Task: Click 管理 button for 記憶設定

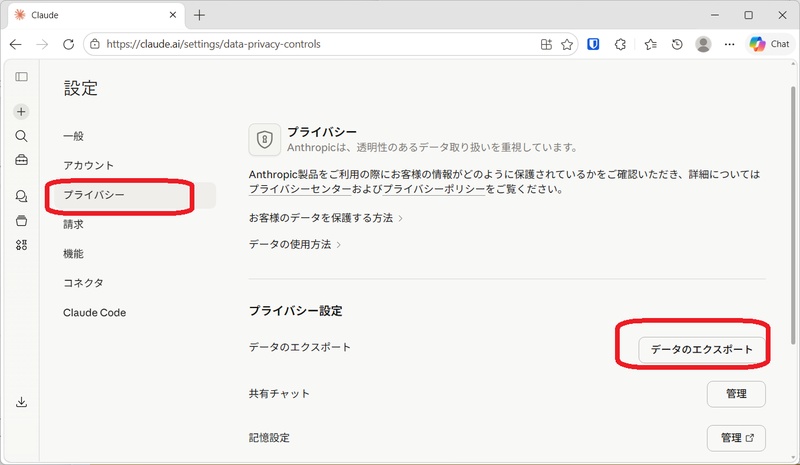Action: click(x=736, y=438)
